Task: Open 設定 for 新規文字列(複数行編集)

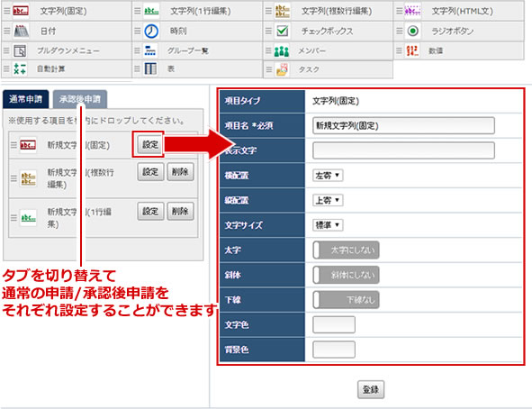Action: coord(150,172)
